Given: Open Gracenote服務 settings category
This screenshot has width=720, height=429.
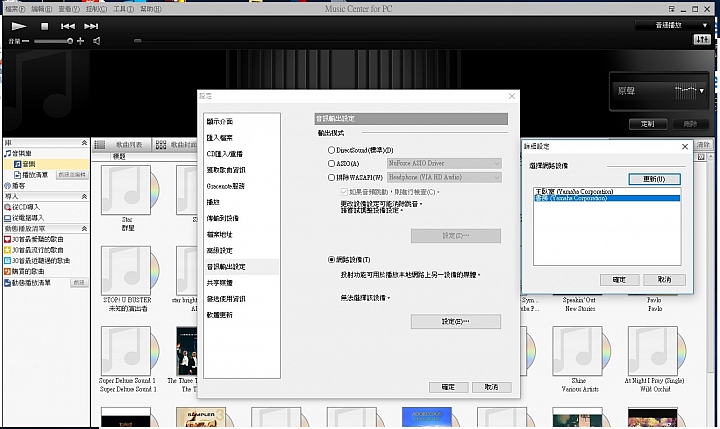Looking at the screenshot, I should [x=225, y=186].
